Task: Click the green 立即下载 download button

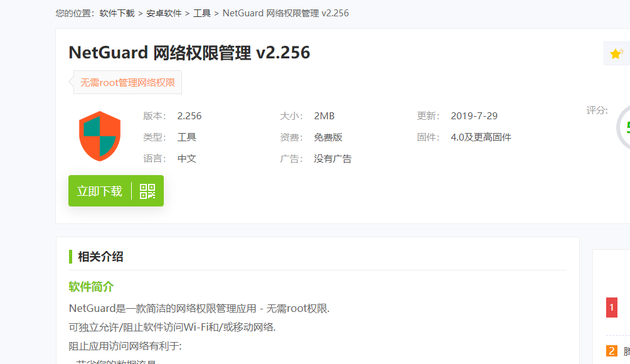Action: pyautogui.click(x=100, y=191)
